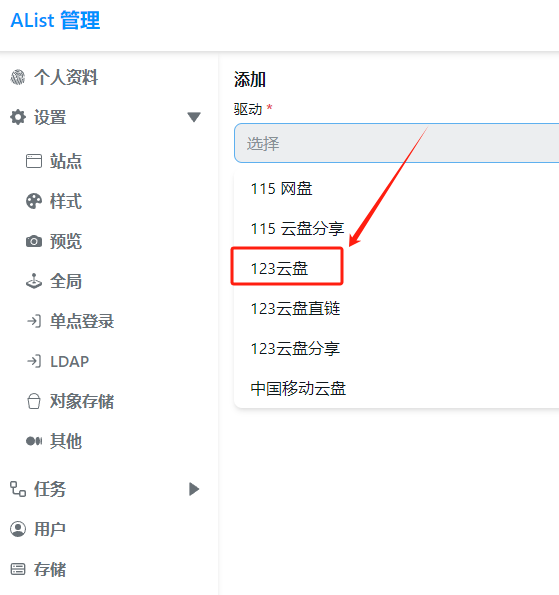Click the palette icon for 样式

pos(34,201)
